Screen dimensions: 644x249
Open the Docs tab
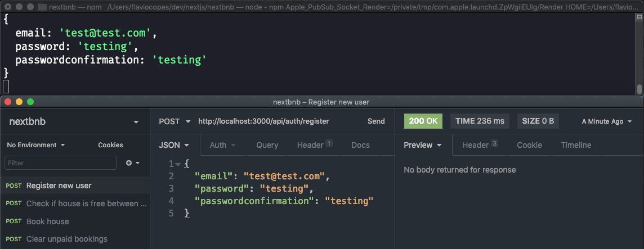pyautogui.click(x=360, y=145)
